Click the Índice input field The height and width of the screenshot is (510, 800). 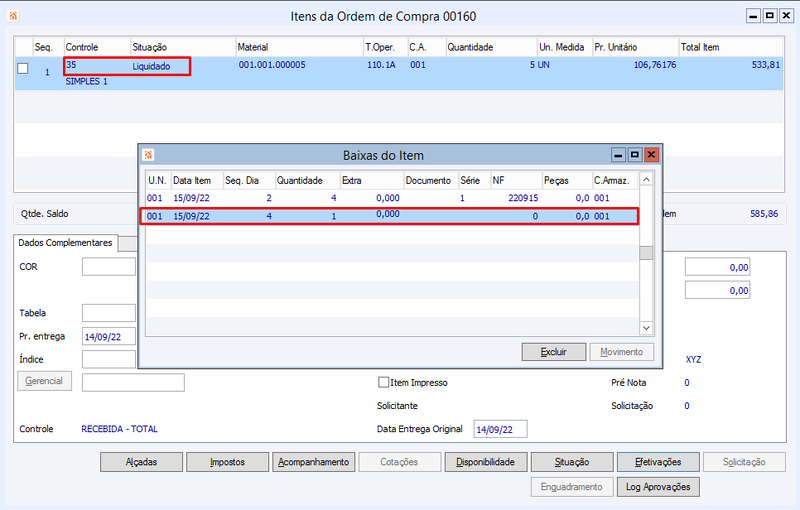point(109,360)
